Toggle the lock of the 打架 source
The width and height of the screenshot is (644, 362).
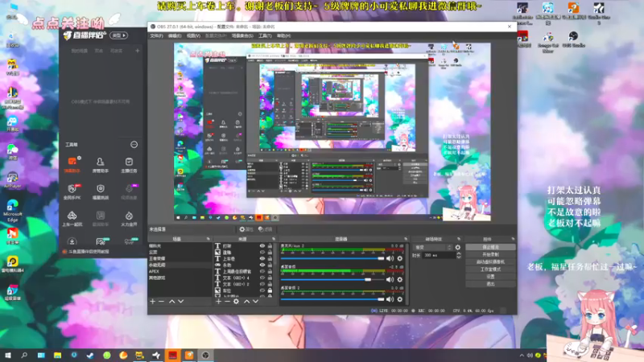[x=270, y=246]
